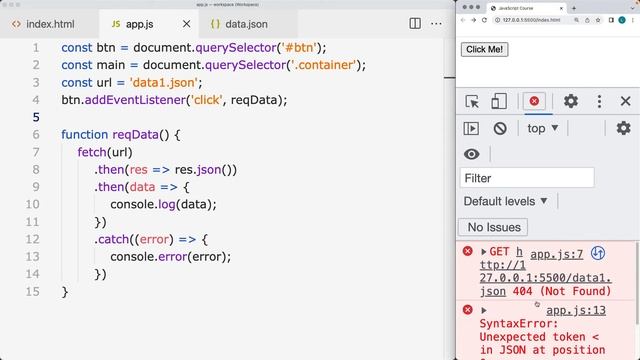Expand the GET 404 error entry

[x=484, y=252]
